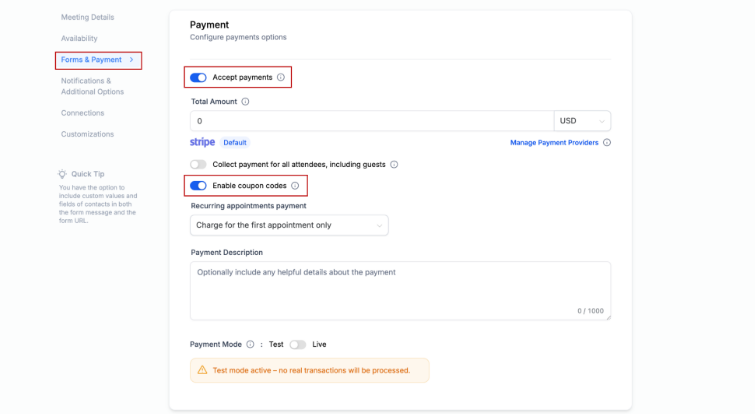Click info icon next to Accept payments
The image size is (755, 414).
coord(281,77)
